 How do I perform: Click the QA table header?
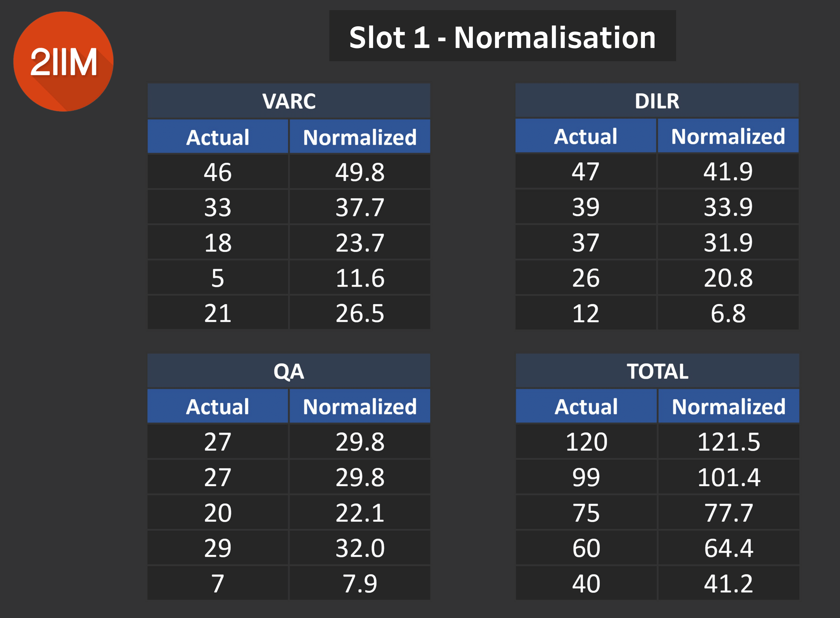point(289,371)
